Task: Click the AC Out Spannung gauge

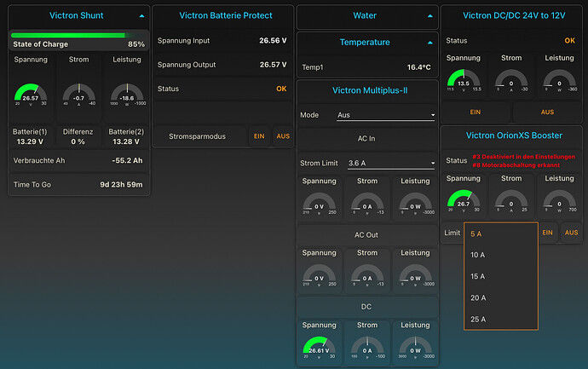Action: point(319,275)
